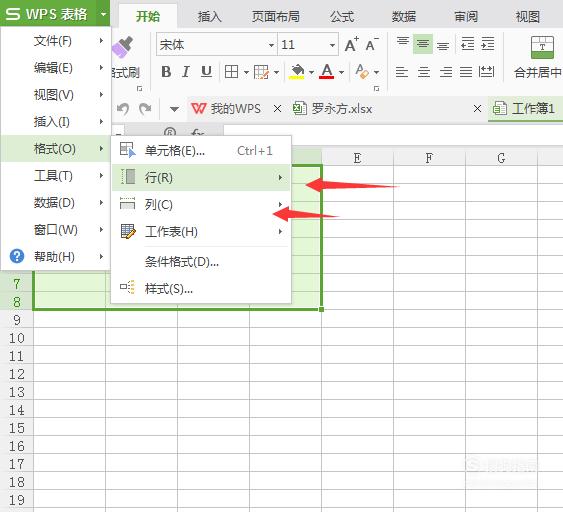This screenshot has height=512, width=563.
Task: Open the 数据(D) menu item
Action: [x=56, y=203]
